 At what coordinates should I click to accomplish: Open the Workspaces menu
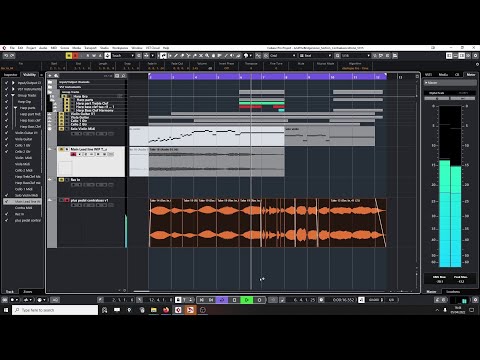pyautogui.click(x=120, y=48)
